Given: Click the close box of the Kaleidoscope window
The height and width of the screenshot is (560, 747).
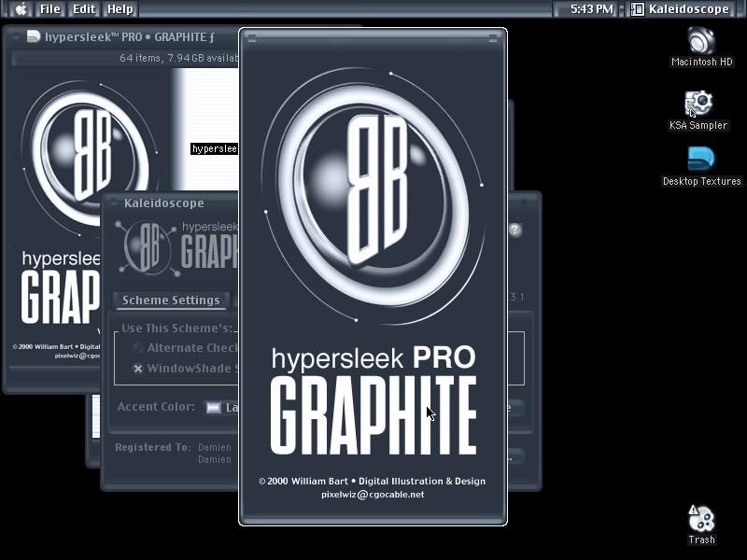Looking at the screenshot, I should [x=114, y=203].
